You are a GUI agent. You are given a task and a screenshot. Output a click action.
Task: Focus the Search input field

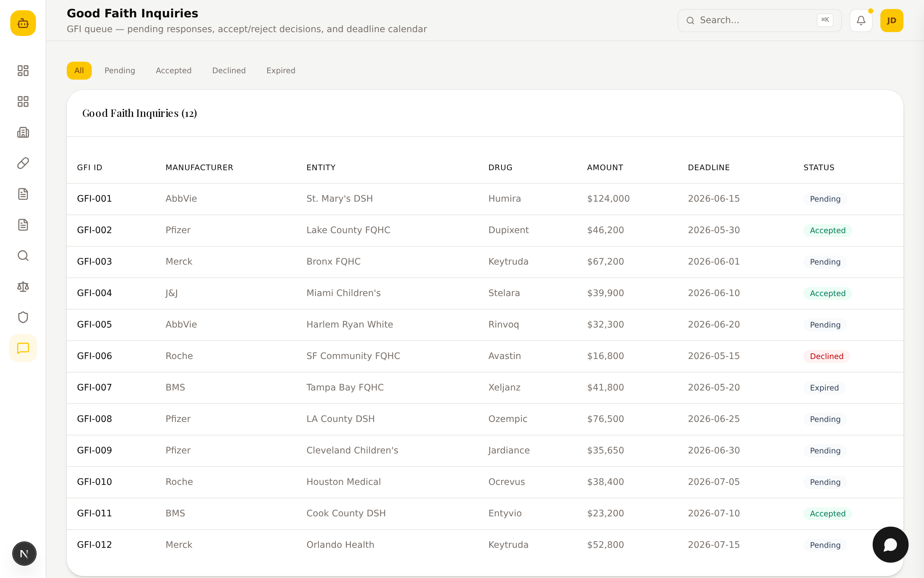(759, 20)
